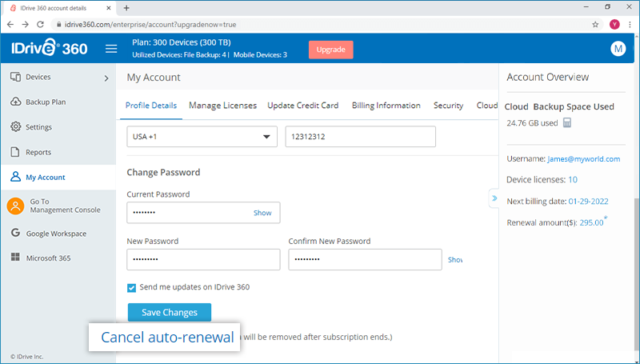Focus the New Password field
Viewport: 640px width, 364px height.
(x=203, y=259)
